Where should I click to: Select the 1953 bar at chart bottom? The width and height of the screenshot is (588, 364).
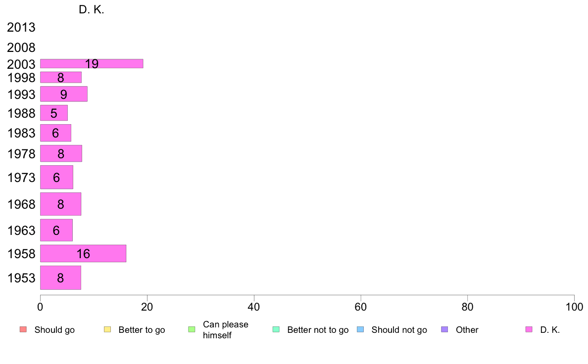(x=61, y=278)
